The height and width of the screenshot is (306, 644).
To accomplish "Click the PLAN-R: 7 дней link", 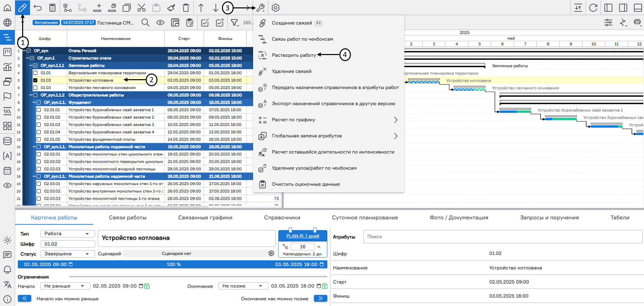I will [x=303, y=236].
